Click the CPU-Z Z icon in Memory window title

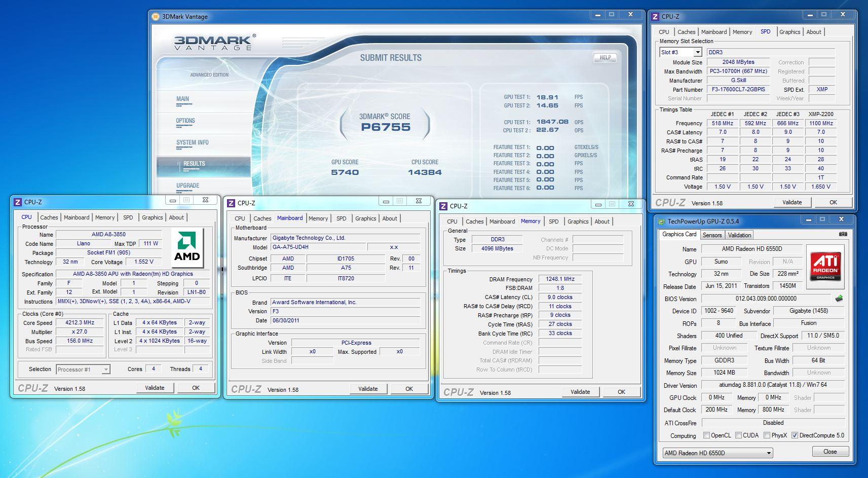(x=443, y=206)
